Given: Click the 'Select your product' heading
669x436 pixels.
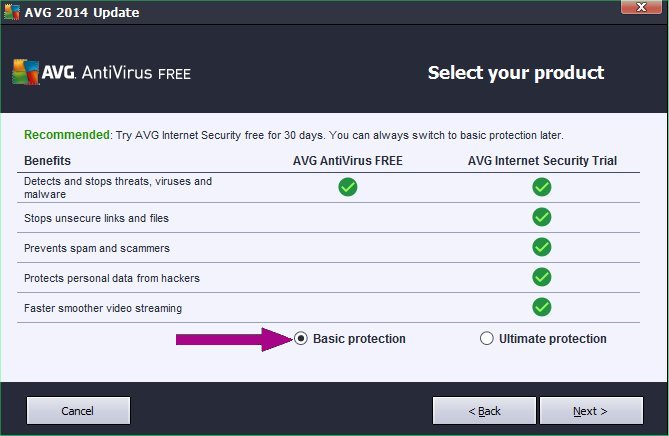Looking at the screenshot, I should click(x=516, y=73).
